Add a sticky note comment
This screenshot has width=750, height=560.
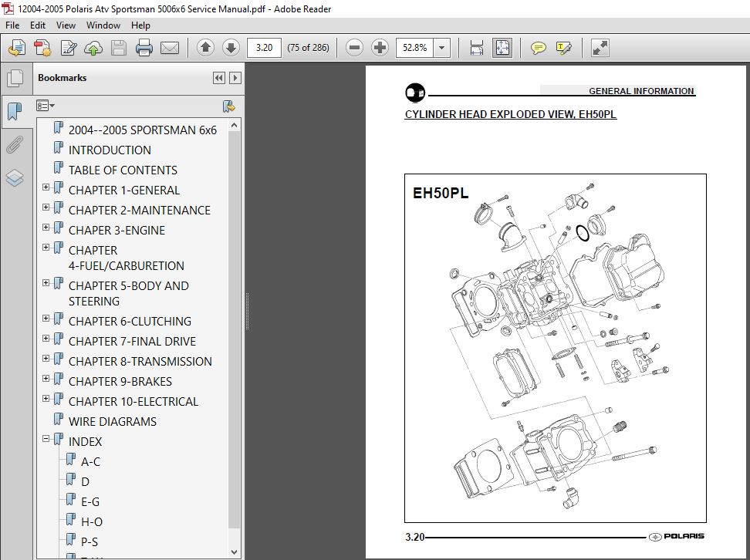(x=538, y=48)
